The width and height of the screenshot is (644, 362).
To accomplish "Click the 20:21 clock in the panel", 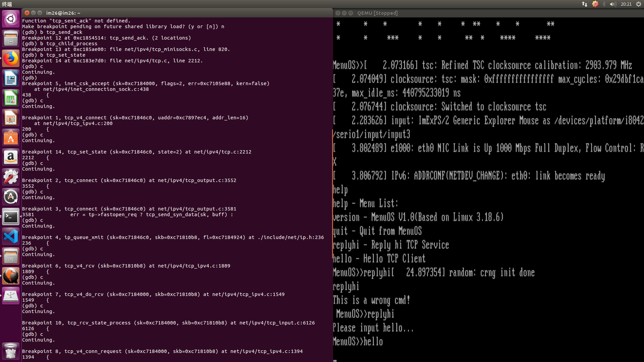I will (626, 4).
